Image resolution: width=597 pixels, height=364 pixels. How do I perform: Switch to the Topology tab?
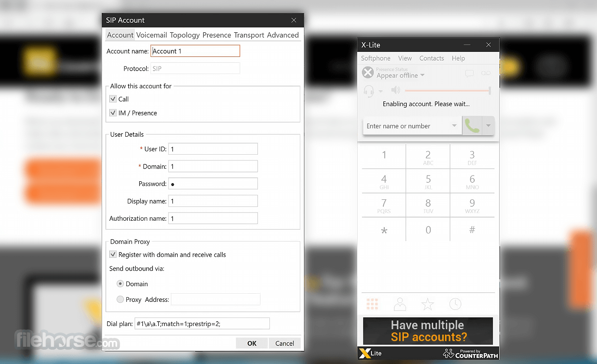click(x=185, y=35)
